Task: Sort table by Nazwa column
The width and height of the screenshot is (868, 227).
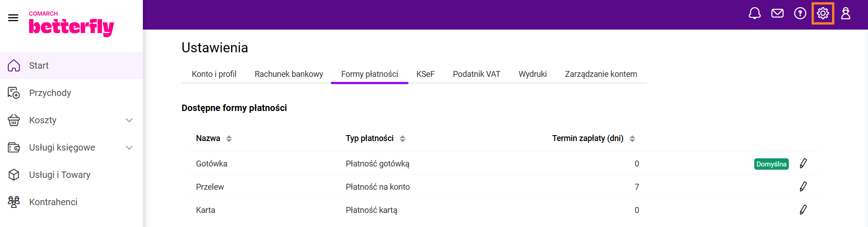Action: pyautogui.click(x=229, y=139)
